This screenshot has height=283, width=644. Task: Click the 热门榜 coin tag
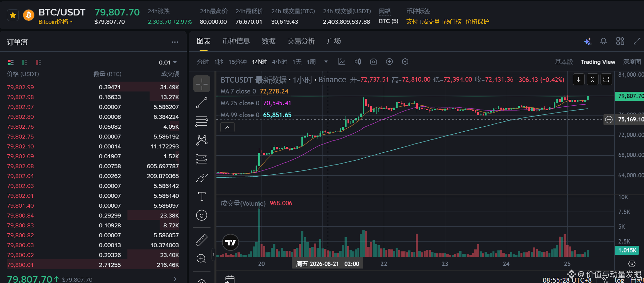(453, 22)
